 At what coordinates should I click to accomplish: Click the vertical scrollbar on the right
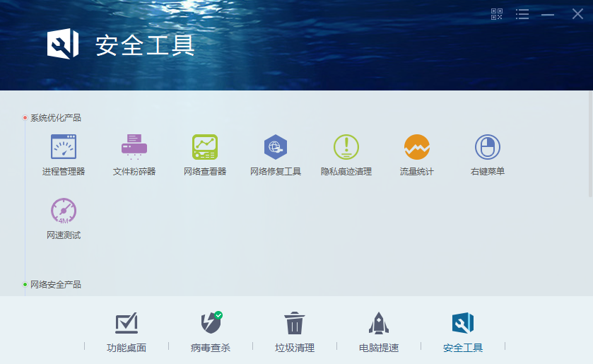590,143
